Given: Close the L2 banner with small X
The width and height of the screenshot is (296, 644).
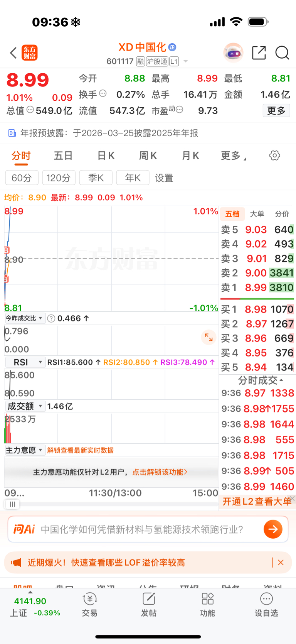Looking at the screenshot, I should 293,499.
